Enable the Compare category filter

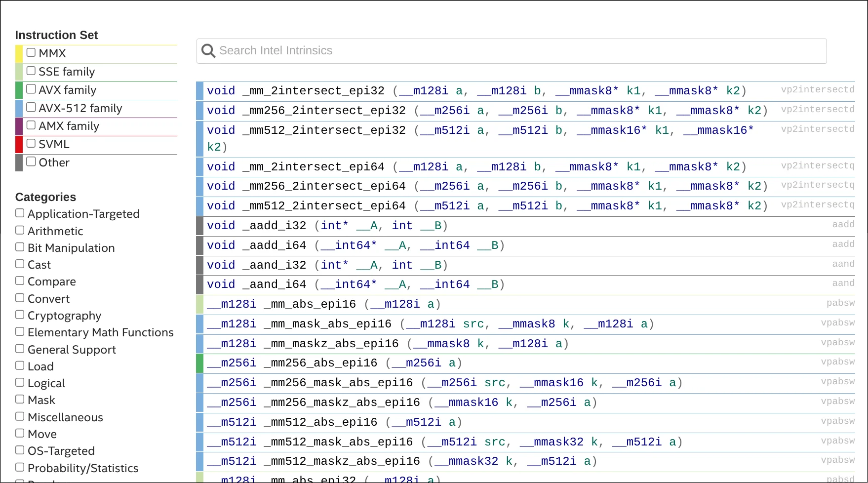coord(20,281)
